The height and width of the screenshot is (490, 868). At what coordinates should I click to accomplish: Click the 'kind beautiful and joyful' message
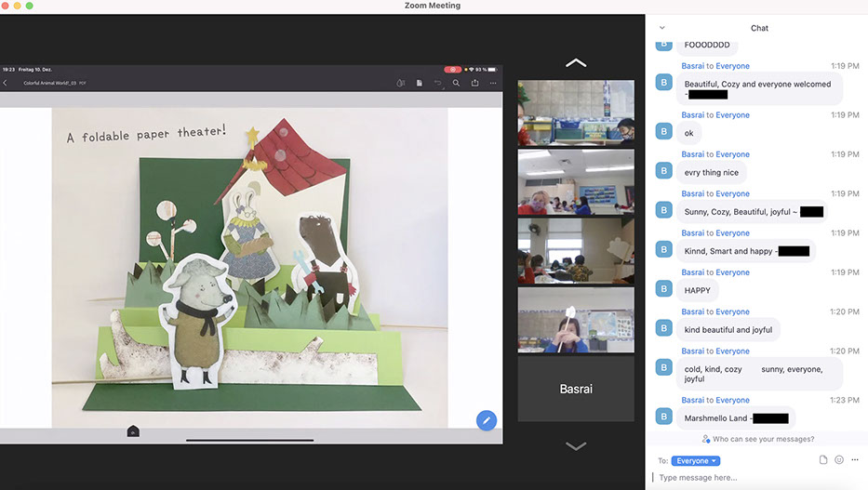728,330
